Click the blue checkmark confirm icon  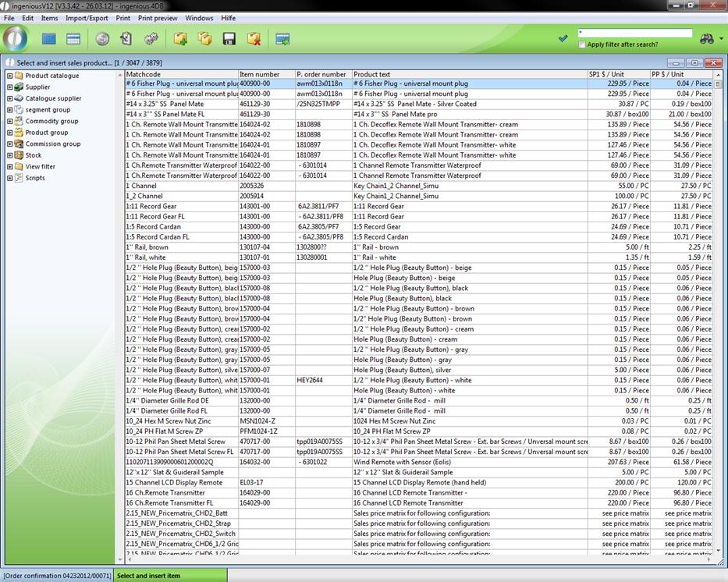pos(563,38)
